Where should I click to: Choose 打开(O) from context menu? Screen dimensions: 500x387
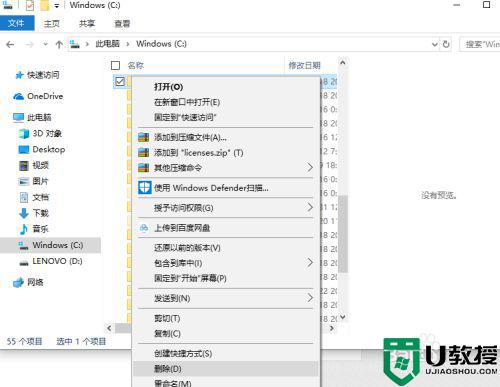(225, 87)
